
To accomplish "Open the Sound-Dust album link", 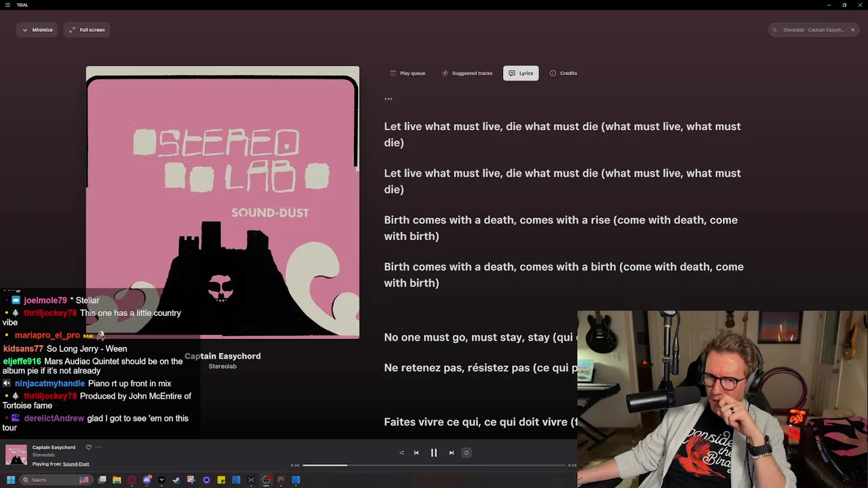I will pos(76,464).
